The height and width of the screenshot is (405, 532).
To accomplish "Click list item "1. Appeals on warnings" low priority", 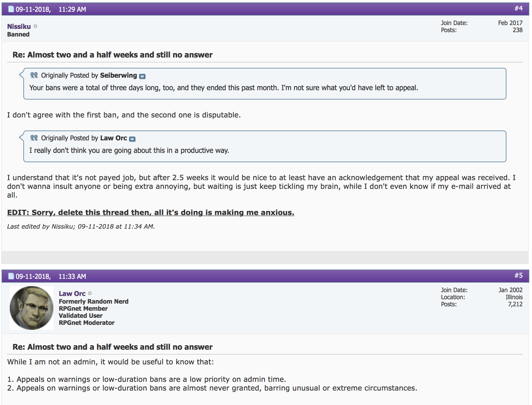I will 146,379.
